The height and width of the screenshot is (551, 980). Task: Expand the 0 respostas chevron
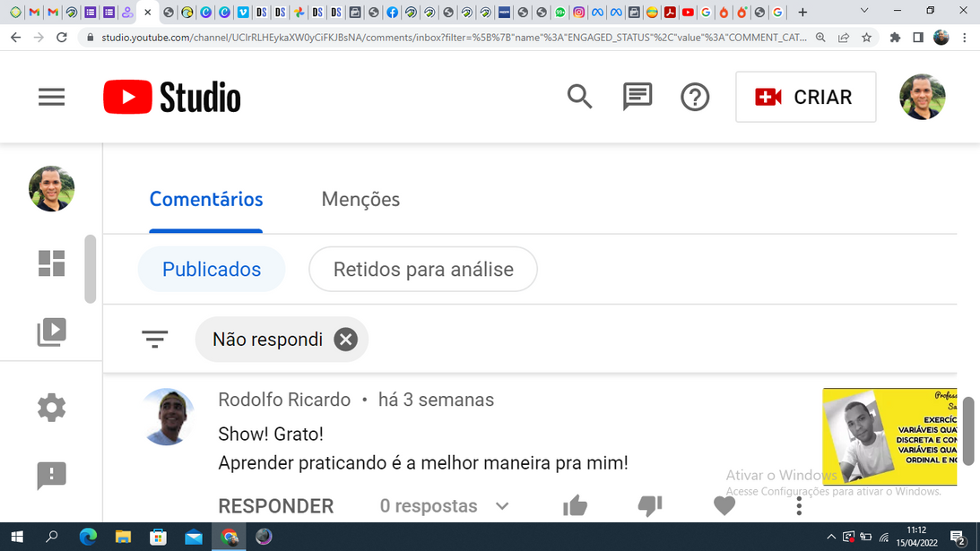502,506
